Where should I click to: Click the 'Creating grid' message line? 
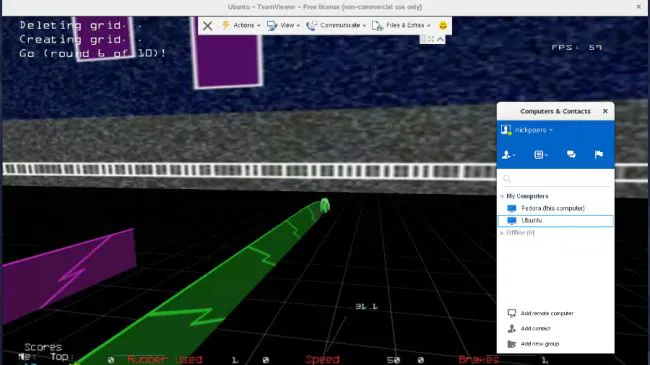point(80,40)
